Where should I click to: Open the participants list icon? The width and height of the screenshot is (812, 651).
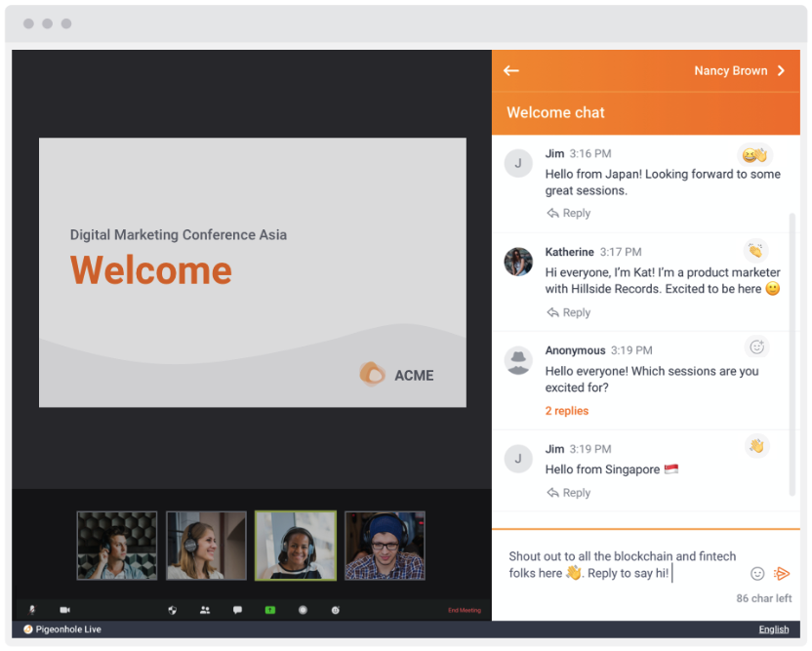click(205, 610)
